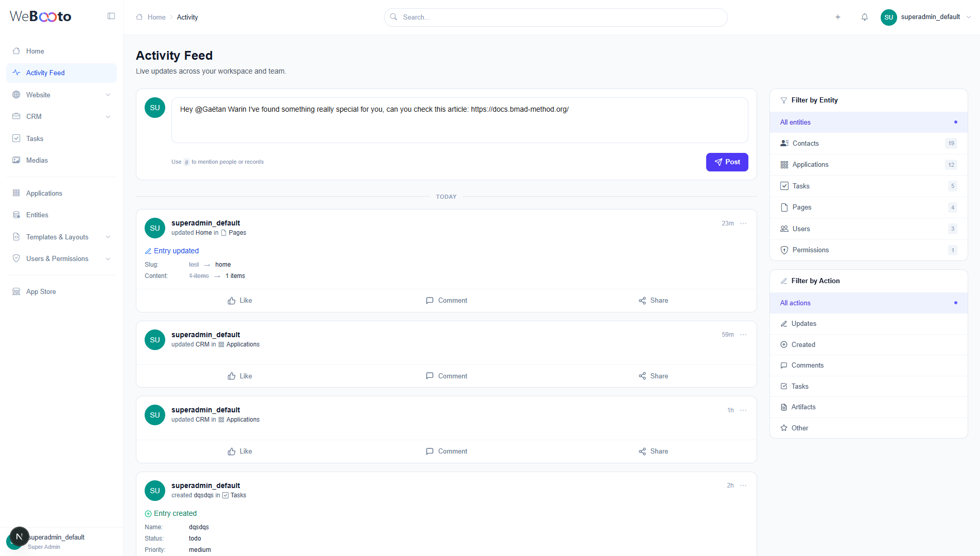Toggle the sidebar collapse icon near logo
The width and height of the screenshot is (980, 556).
(111, 16)
